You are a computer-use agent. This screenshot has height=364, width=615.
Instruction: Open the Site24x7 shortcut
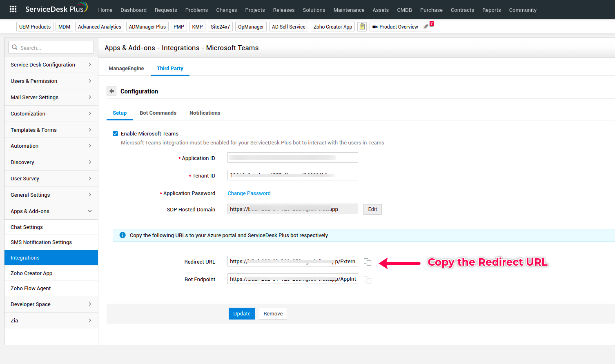click(x=221, y=27)
